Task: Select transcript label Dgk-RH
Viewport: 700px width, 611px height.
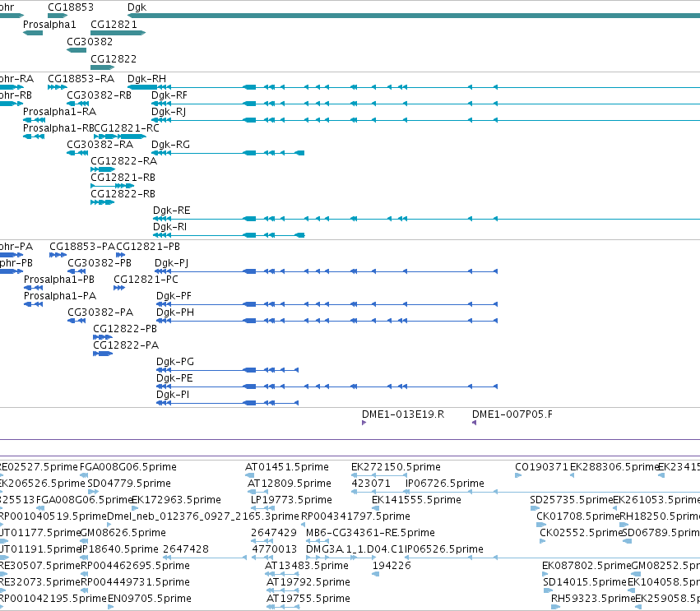Action: 146,79
